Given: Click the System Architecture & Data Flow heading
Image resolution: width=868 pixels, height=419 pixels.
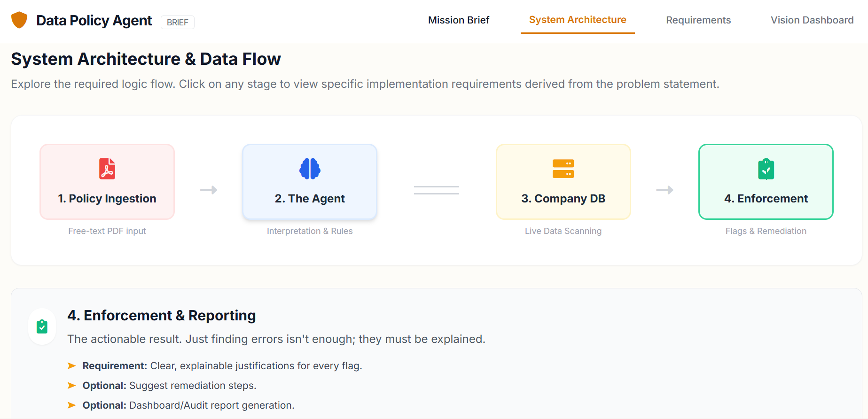Looking at the screenshot, I should (146, 59).
